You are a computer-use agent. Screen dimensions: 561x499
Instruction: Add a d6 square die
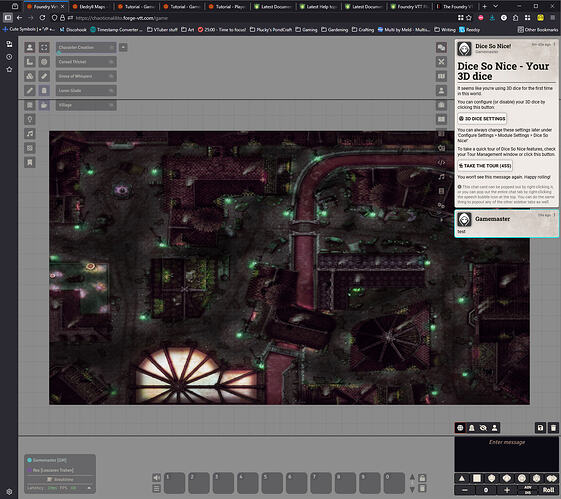click(x=477, y=478)
